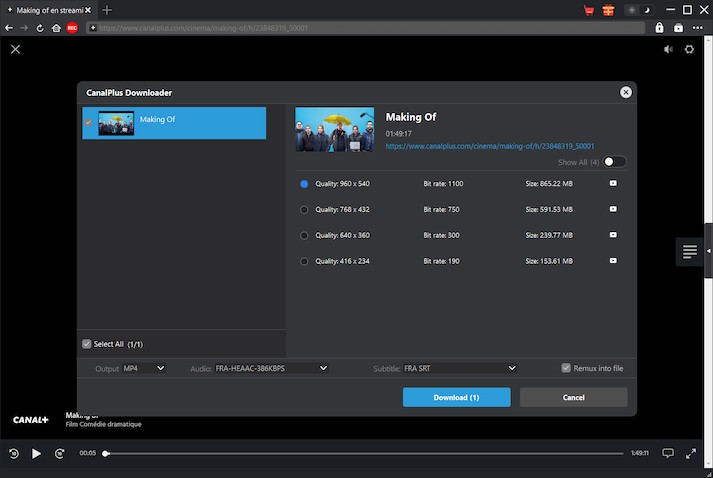Open the player settings gear icon
Screen dimensions: 713x478
[689, 49]
